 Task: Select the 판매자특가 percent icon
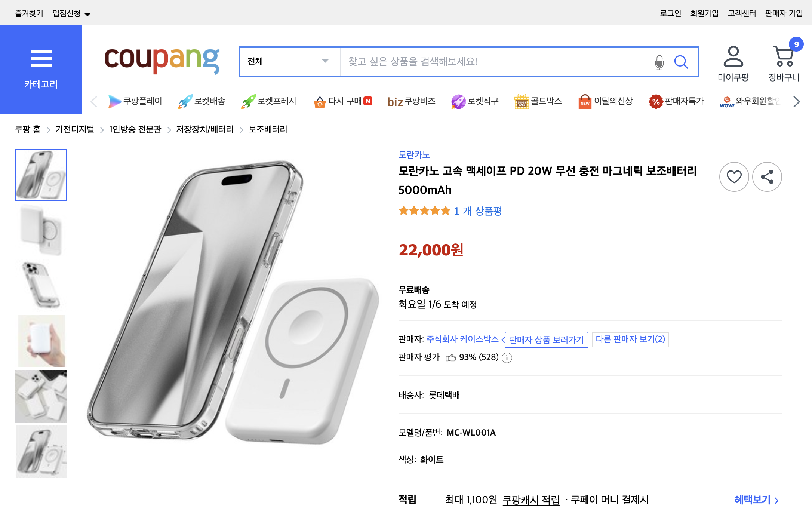(x=656, y=101)
